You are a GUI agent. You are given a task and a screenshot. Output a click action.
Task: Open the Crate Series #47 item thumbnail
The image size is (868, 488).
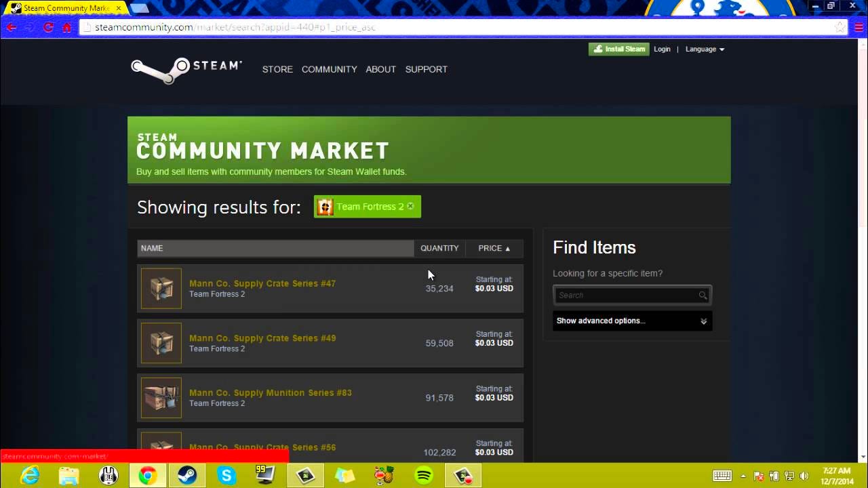[161, 288]
